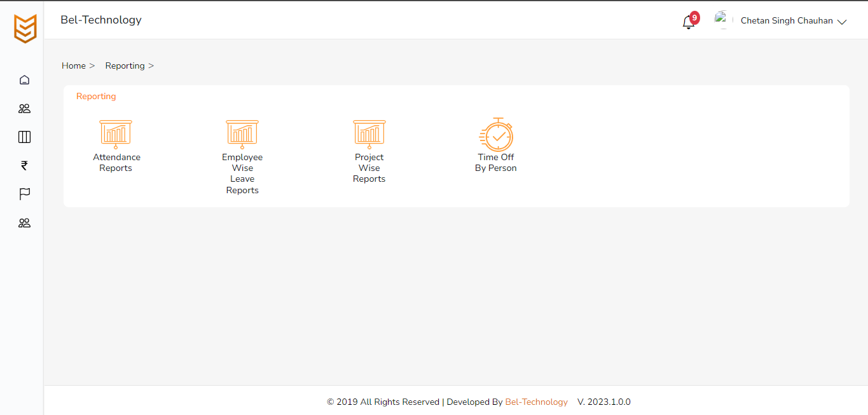Open the Employee Wise Leave Reports icon
Image resolution: width=868 pixels, height=415 pixels.
242,134
